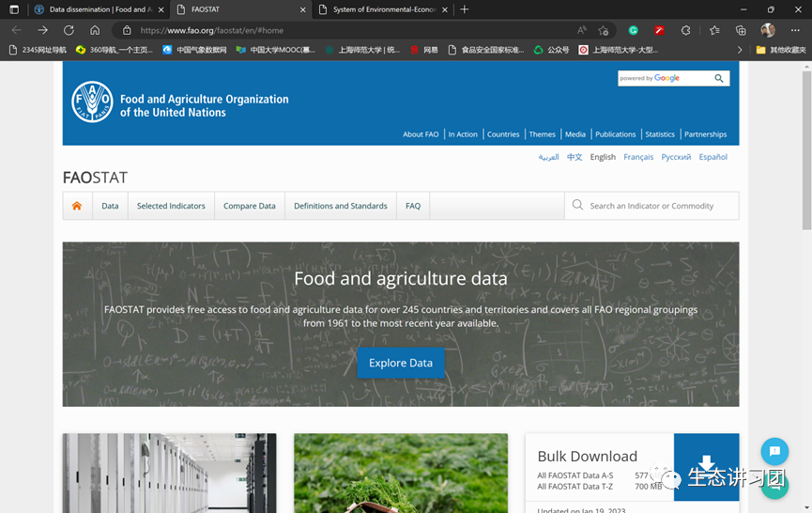
Task: Open the Partnerships link
Action: pos(705,134)
